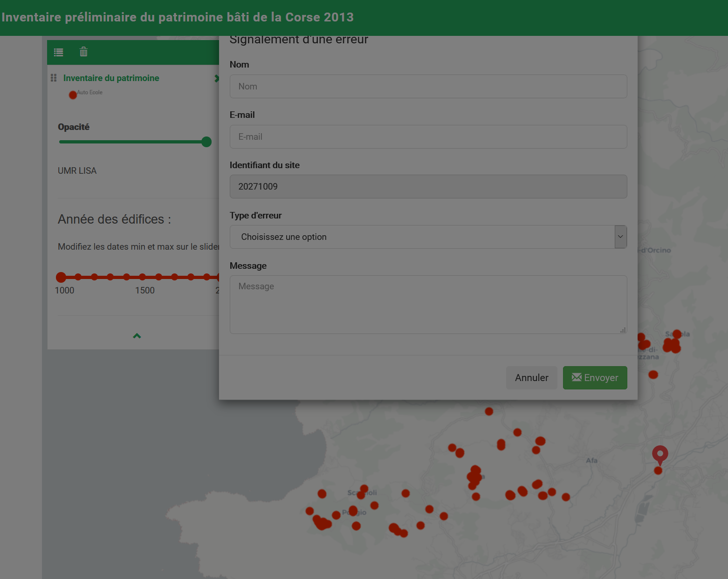Click the Nom input field
The image size is (728, 579).
point(428,86)
